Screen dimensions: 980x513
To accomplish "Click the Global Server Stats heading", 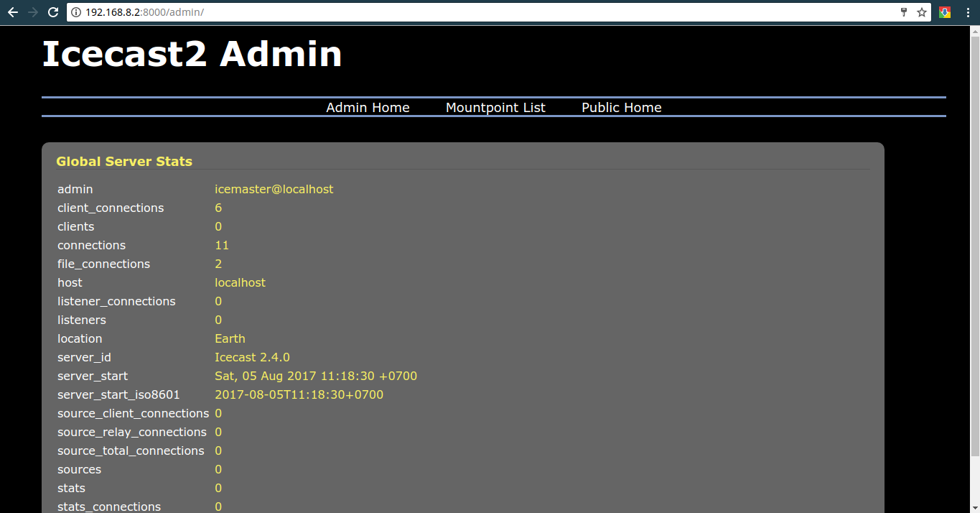I will (x=124, y=162).
